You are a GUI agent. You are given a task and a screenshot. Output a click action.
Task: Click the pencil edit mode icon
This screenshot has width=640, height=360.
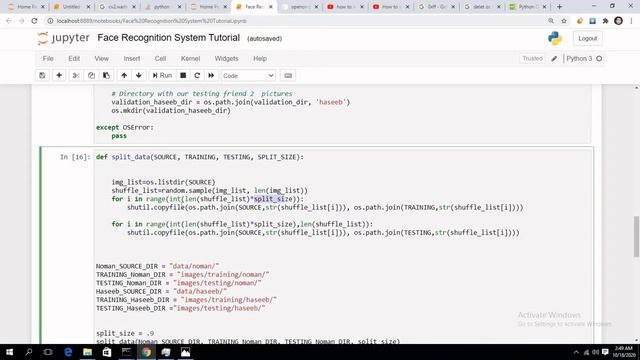[x=554, y=59]
